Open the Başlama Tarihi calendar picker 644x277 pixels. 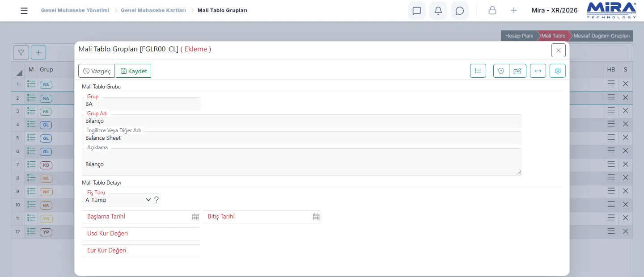pyautogui.click(x=195, y=217)
